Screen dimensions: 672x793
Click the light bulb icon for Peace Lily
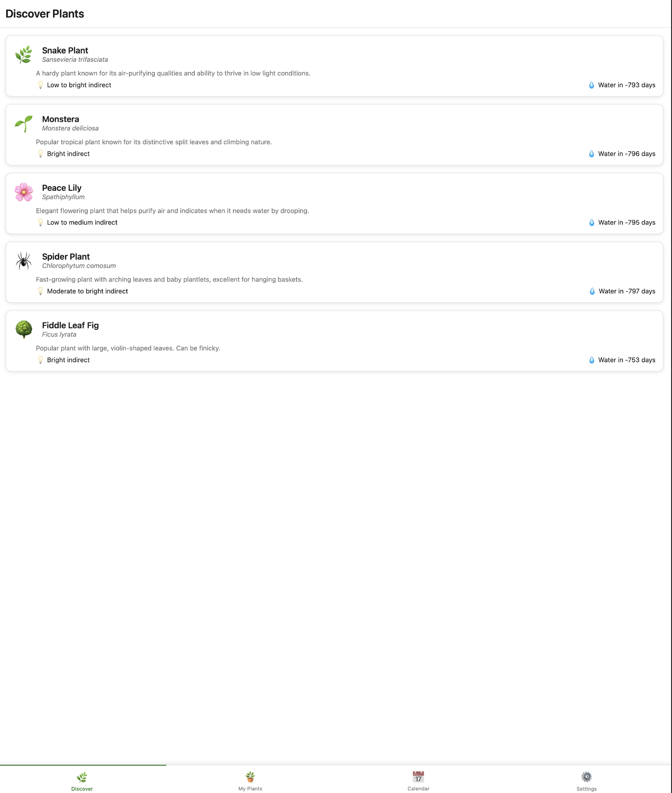click(41, 222)
